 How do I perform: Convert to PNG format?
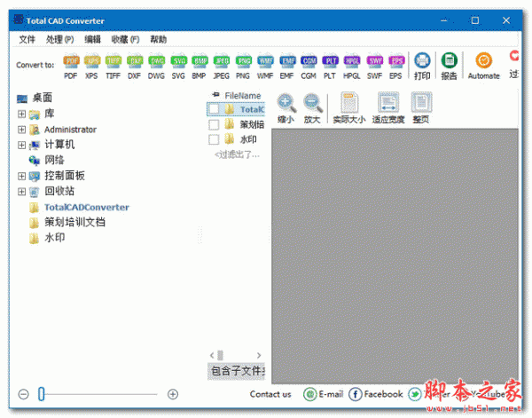tap(243, 67)
